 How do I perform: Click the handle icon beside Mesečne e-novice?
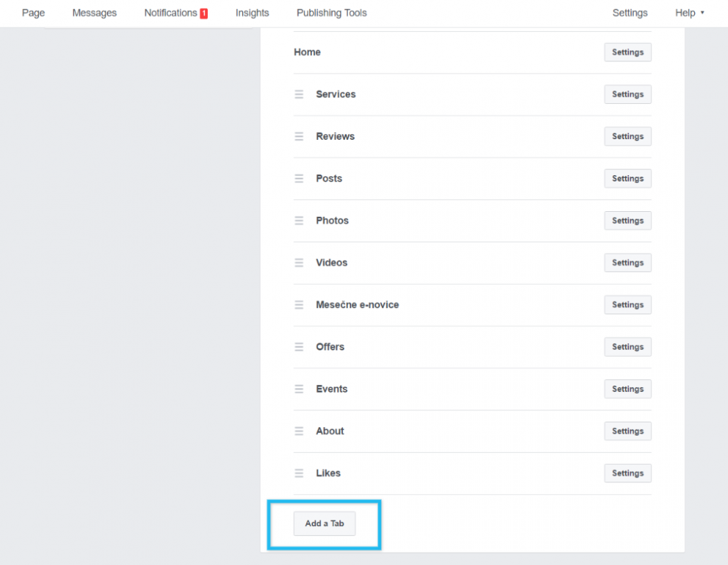tap(299, 305)
